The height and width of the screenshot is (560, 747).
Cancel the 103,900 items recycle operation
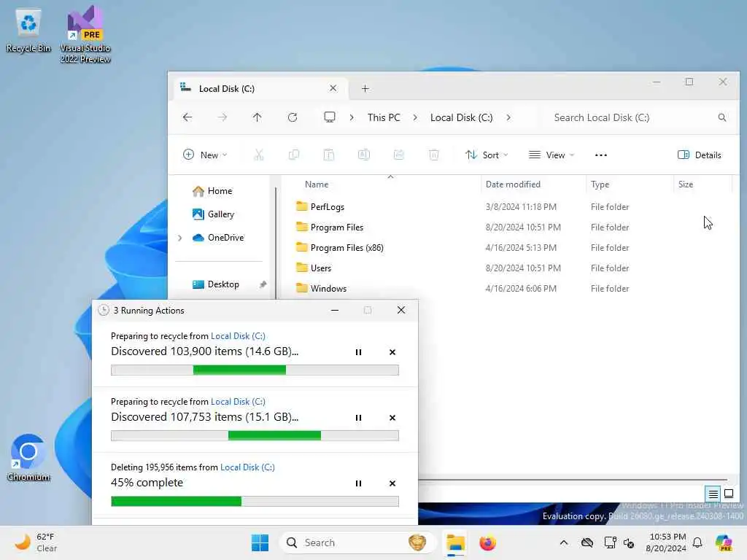(392, 352)
